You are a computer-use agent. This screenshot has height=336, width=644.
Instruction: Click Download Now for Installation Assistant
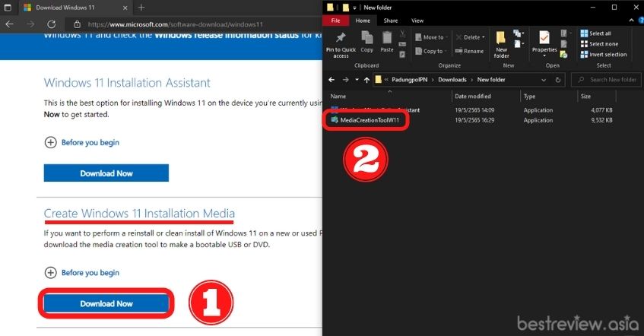tap(106, 173)
